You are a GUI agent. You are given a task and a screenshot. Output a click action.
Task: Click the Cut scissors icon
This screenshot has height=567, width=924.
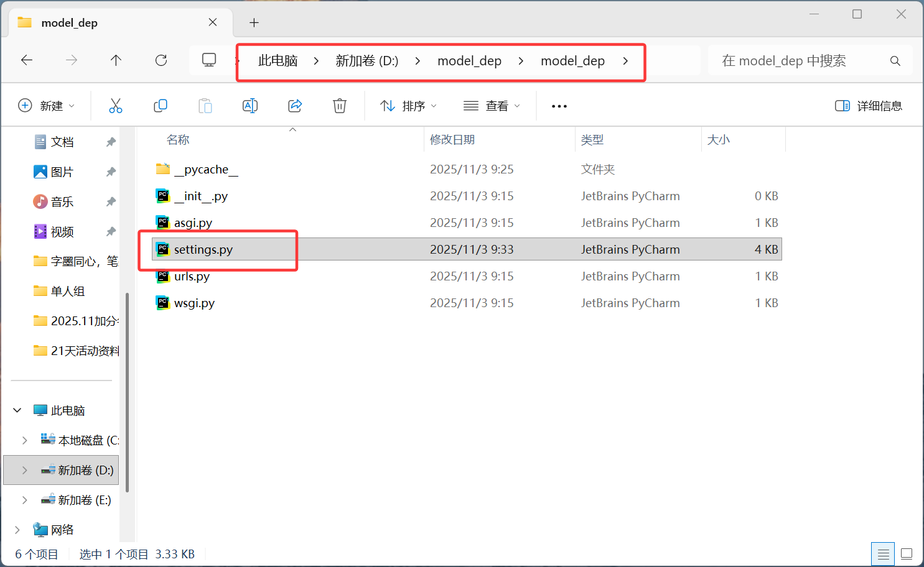coord(116,106)
